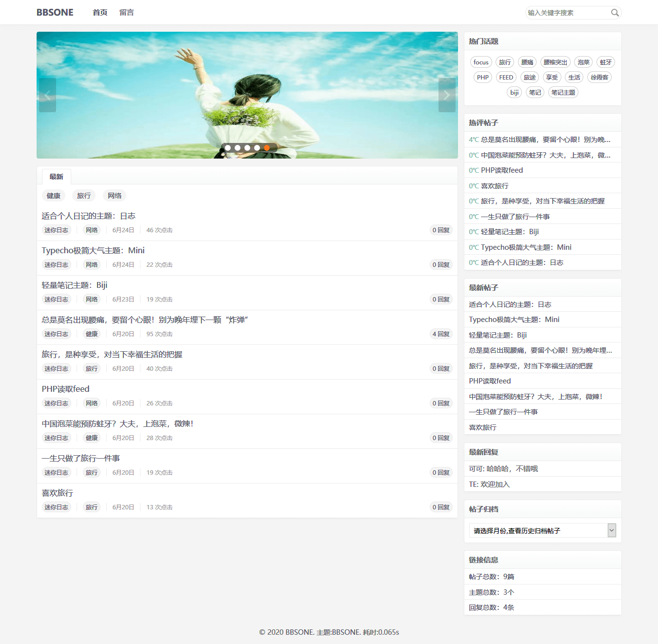
Task: Filter posts by 健康 category tag
Action: click(x=54, y=196)
